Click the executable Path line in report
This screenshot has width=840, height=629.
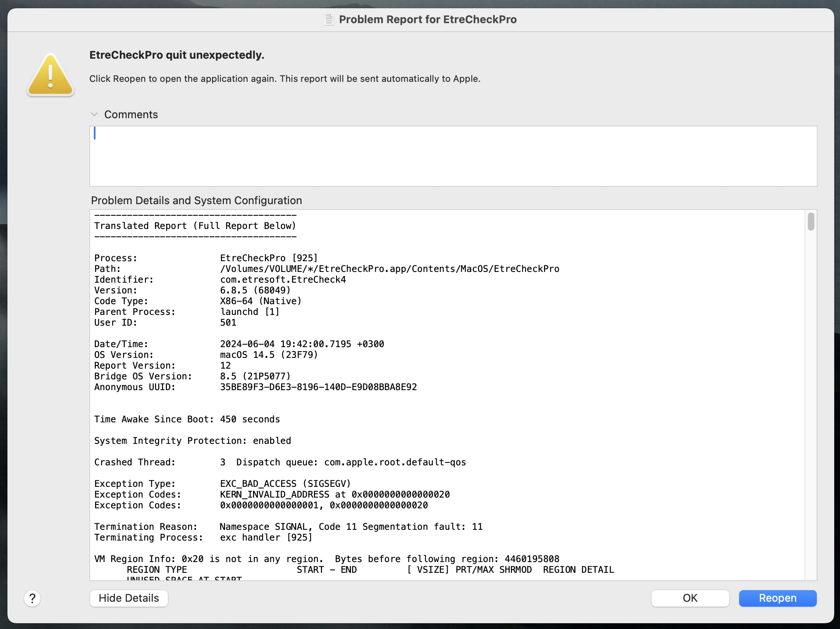(x=389, y=269)
